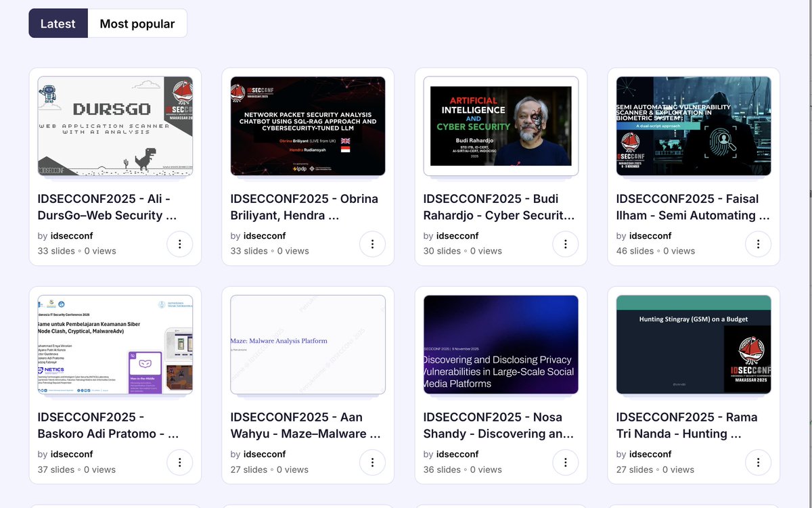Open the kebab menu on Nosa Shandy's presentation
Image resolution: width=812 pixels, height=508 pixels.
(565, 462)
